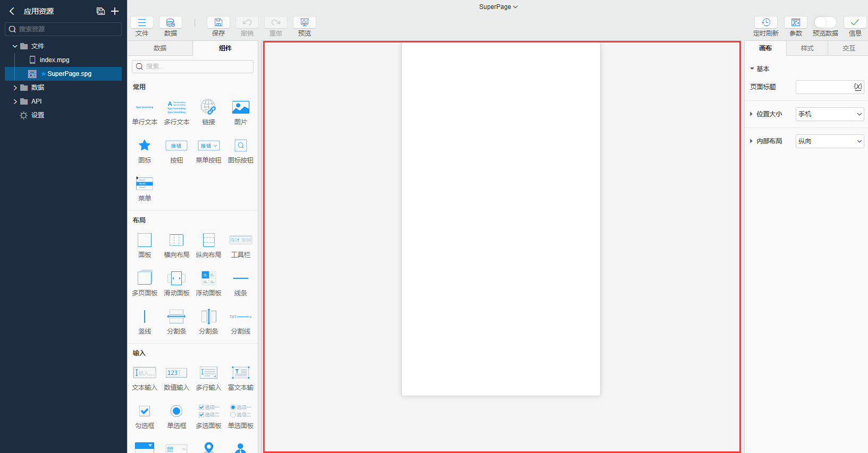Select the Radio button component
This screenshot has width=868, height=453.
click(x=176, y=412)
